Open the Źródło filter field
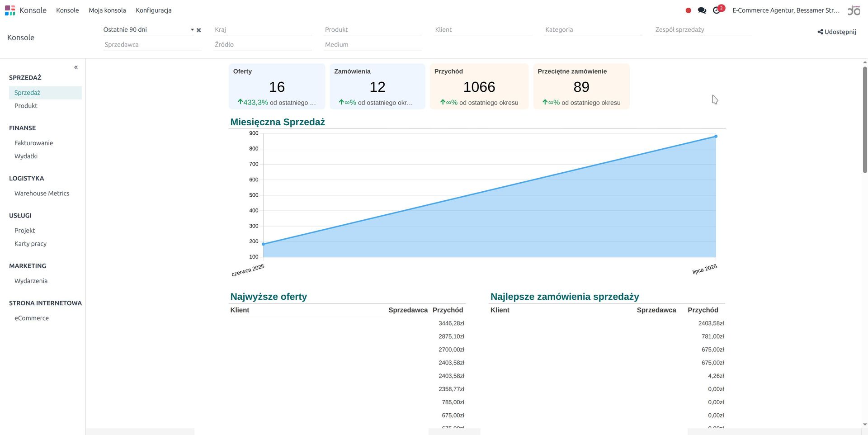The width and height of the screenshot is (868, 435). pos(262,45)
